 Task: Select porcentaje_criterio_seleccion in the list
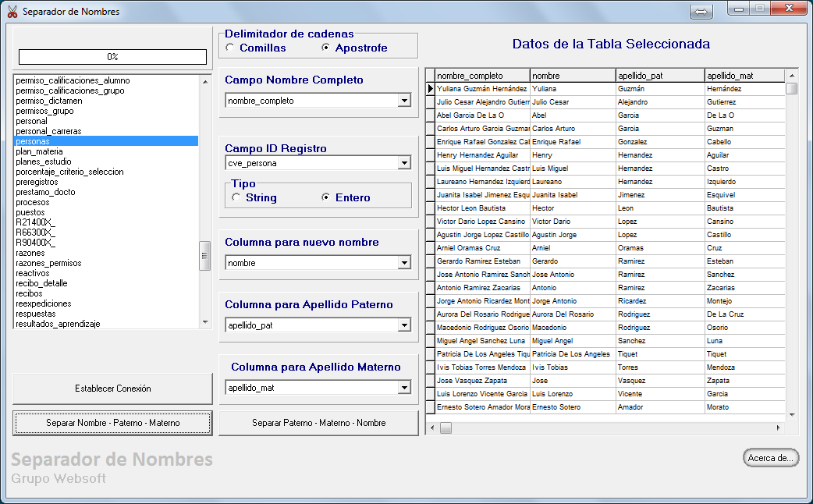click(106, 172)
